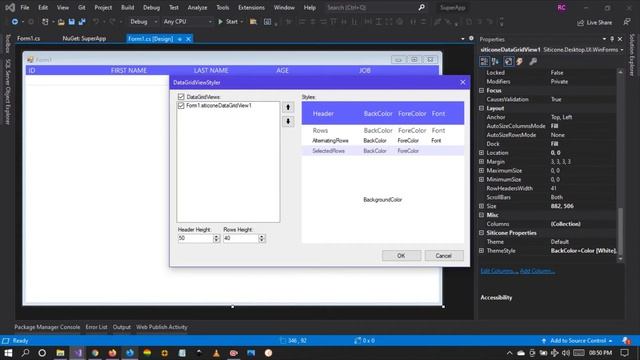640x360 pixels.
Task: Open the object selector dropdown in Properties
Action: (x=622, y=50)
